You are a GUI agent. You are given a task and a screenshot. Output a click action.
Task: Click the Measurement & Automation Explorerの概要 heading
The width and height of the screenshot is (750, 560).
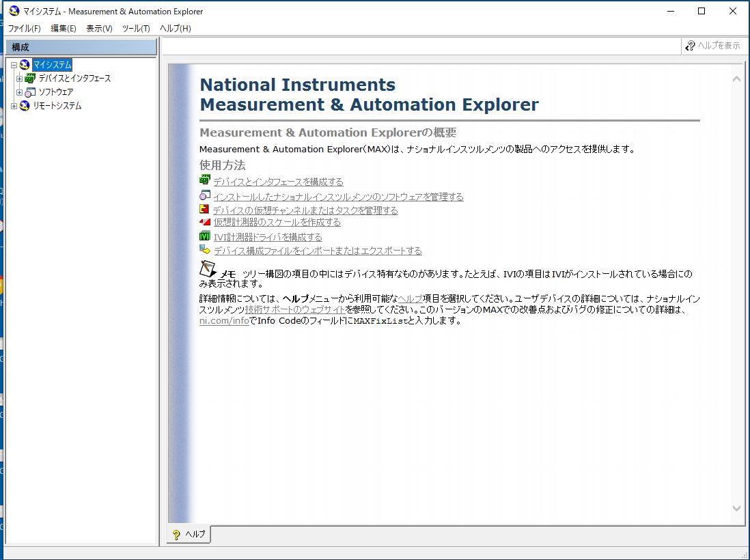[328, 132]
